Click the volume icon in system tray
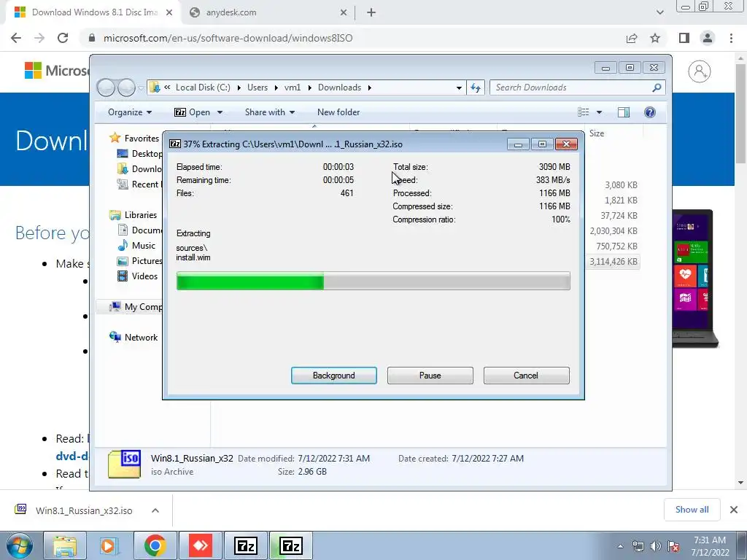 pyautogui.click(x=656, y=546)
